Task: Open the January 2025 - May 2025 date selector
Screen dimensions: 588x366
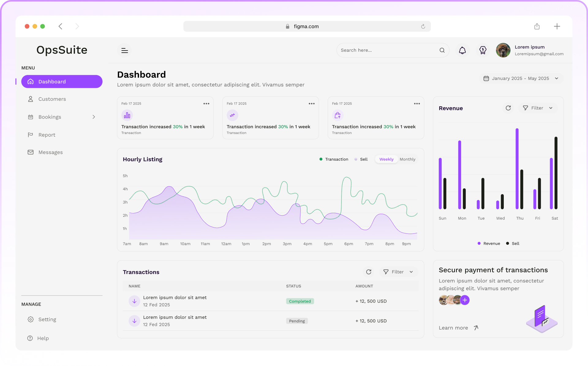Action: pyautogui.click(x=521, y=78)
